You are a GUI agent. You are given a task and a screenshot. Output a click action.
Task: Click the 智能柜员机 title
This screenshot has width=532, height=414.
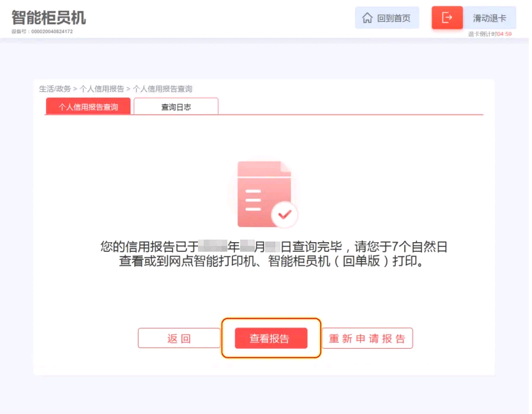[x=49, y=18]
